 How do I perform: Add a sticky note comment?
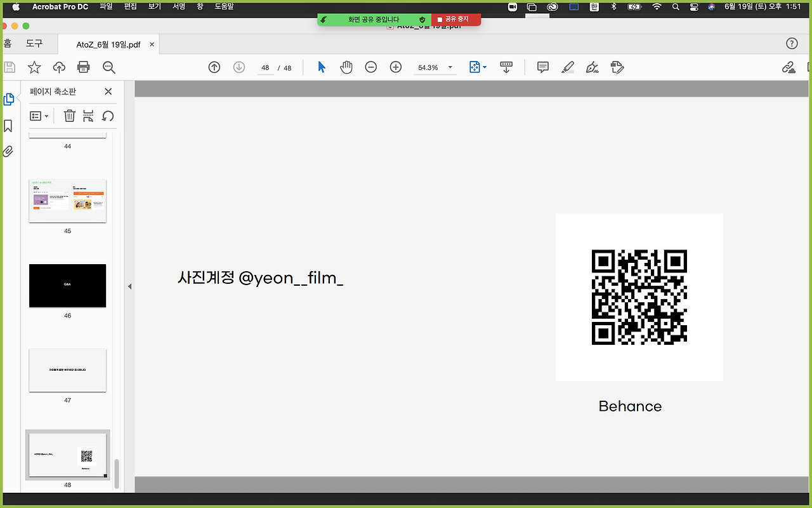543,67
